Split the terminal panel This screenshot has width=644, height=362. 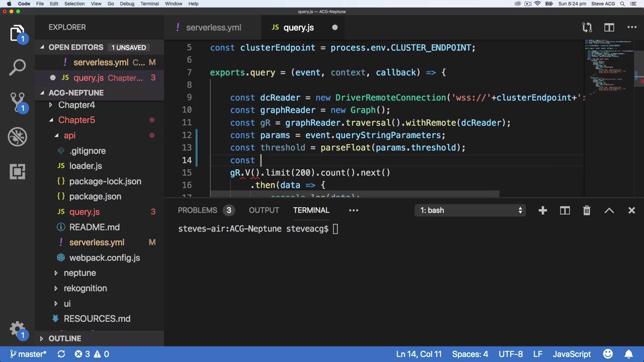pyautogui.click(x=565, y=210)
